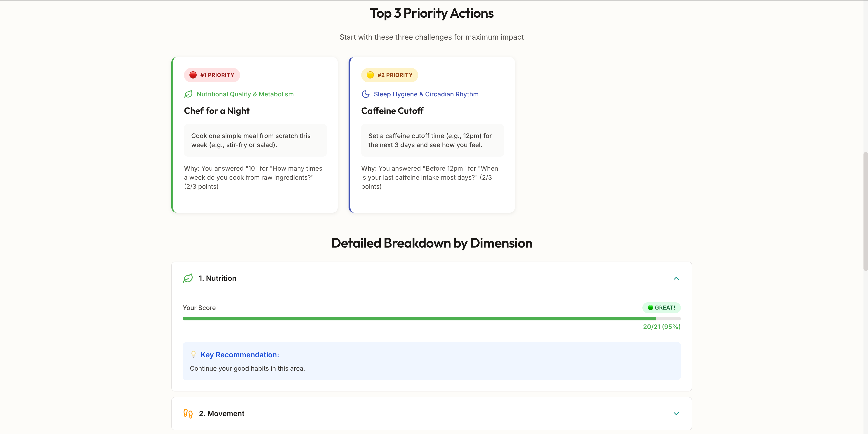The width and height of the screenshot is (868, 434).
Task: Select the Chef for a Night title
Action: 217,111
